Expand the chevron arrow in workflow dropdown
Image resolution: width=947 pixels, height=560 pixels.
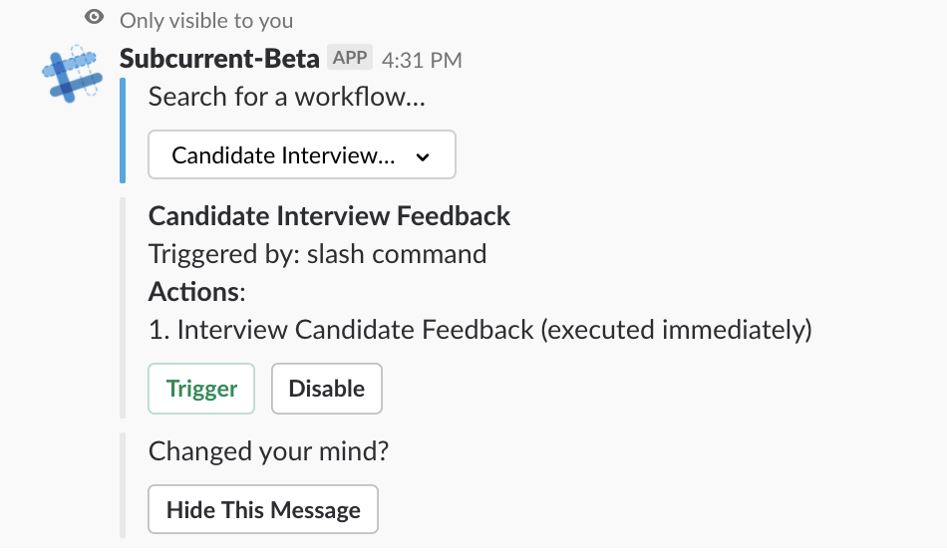coord(423,156)
